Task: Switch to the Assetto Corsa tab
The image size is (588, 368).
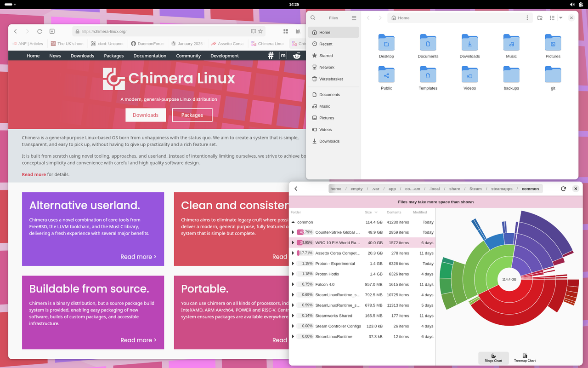Action: [227, 44]
